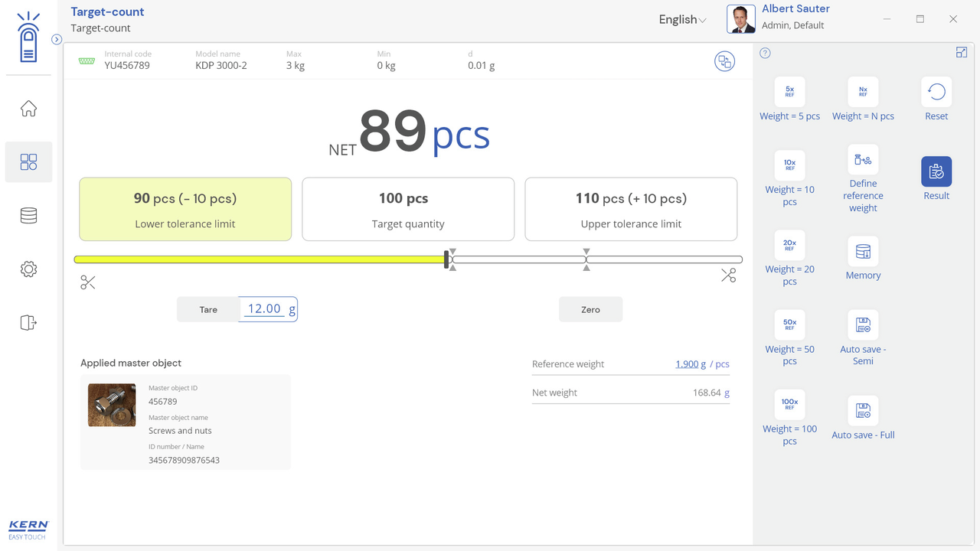Open the database section in sidebar
Image resolution: width=980 pixels, height=551 pixels.
tap(28, 216)
